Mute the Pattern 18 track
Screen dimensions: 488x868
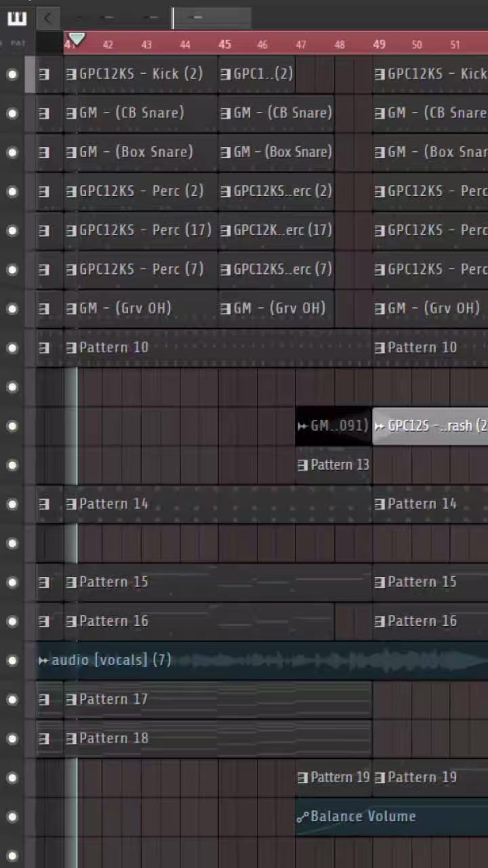point(12,738)
